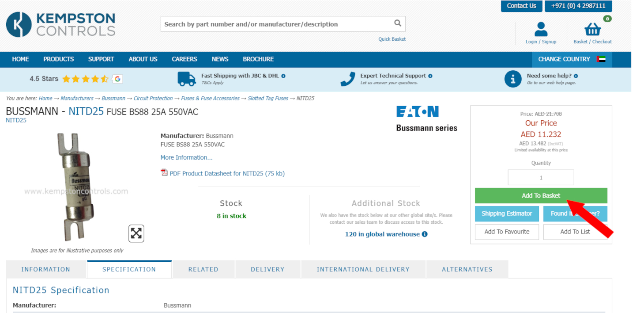Expand the product image with enlarge icon
The height and width of the screenshot is (313, 644).
[136, 233]
